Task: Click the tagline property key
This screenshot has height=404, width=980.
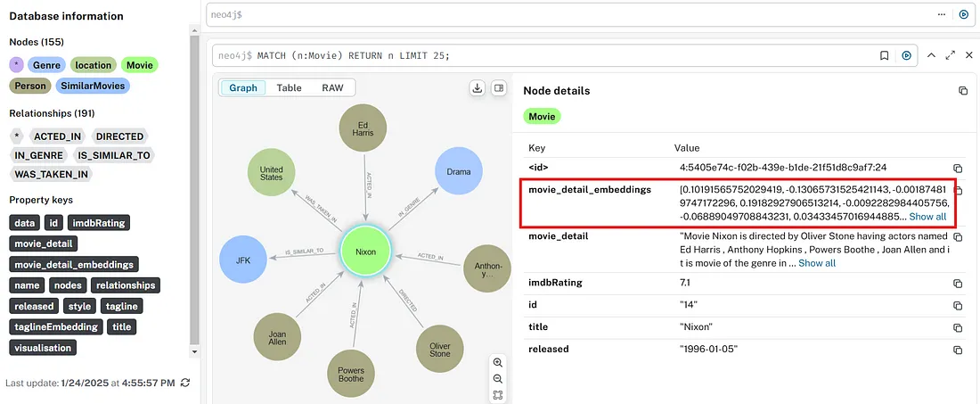Action: click(x=123, y=307)
